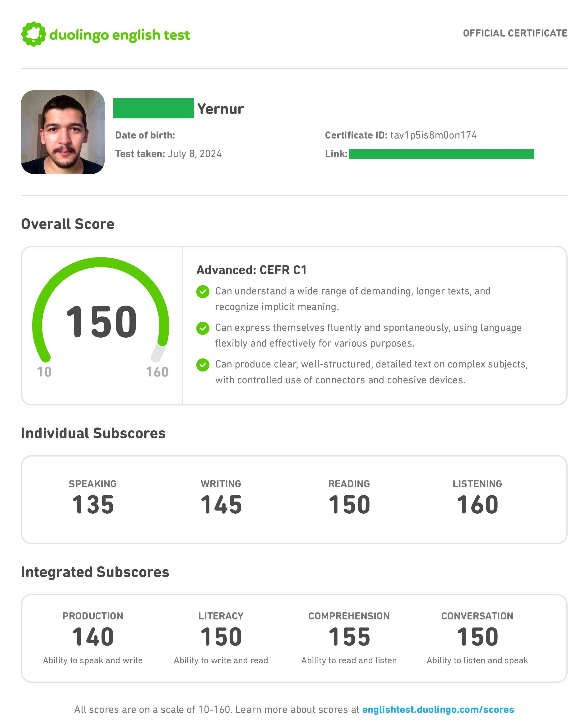Click the Duolingo owl logo icon
The height and width of the screenshot is (725, 588).
(x=33, y=34)
